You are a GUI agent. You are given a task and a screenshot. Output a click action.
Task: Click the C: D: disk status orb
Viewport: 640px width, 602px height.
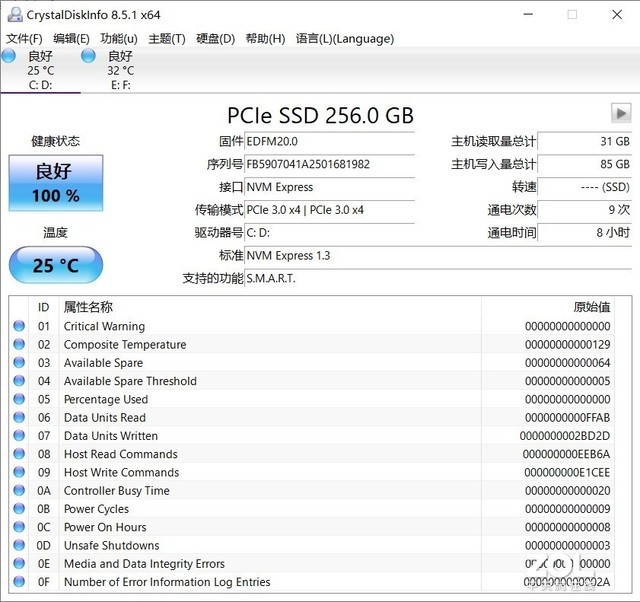9,57
